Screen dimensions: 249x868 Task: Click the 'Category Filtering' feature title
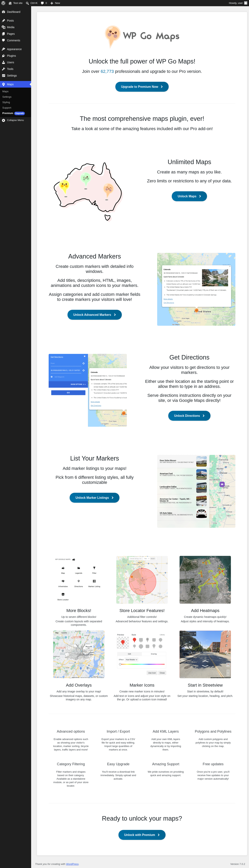pos(71,764)
